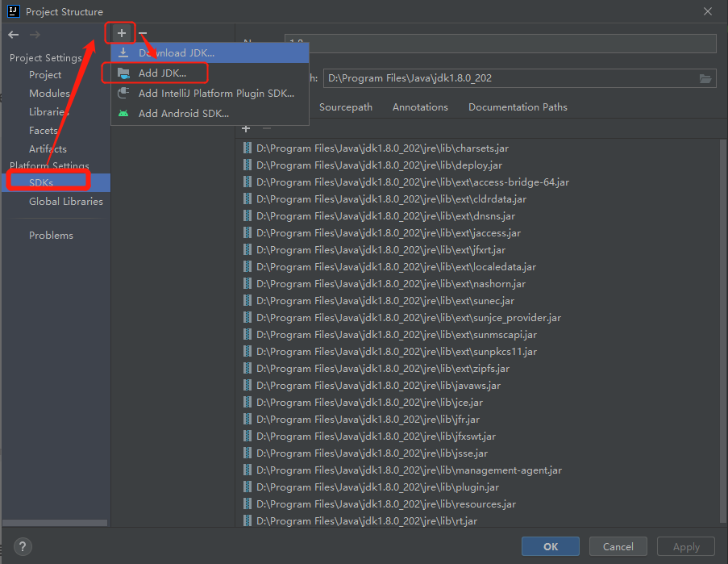Click the archive icon beside sunjce_provider.jar

(248, 318)
